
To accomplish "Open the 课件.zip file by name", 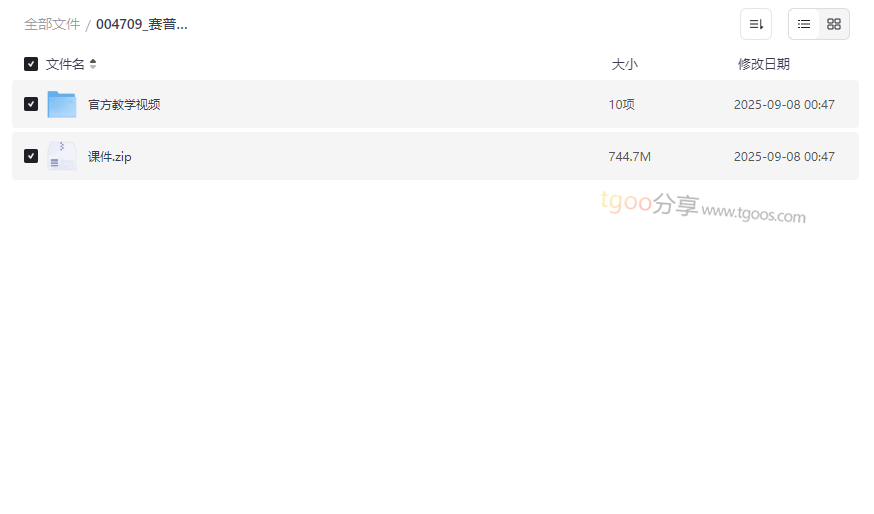I will coord(109,157).
